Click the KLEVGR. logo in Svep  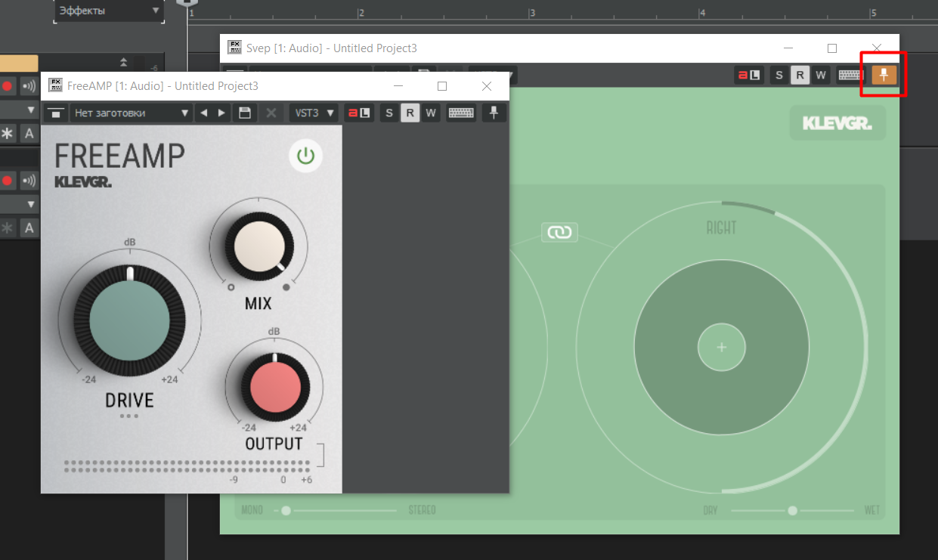click(x=837, y=123)
